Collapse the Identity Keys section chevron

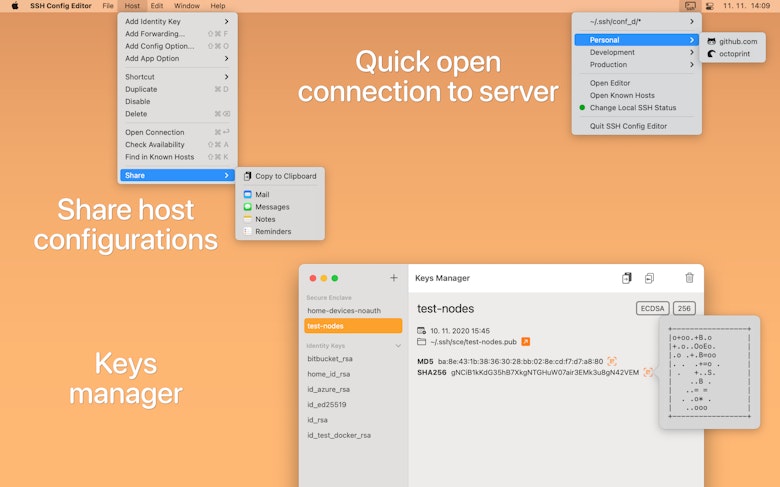coord(397,346)
